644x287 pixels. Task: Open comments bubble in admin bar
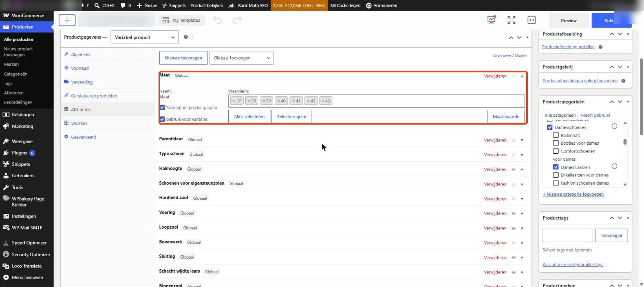click(x=126, y=5)
